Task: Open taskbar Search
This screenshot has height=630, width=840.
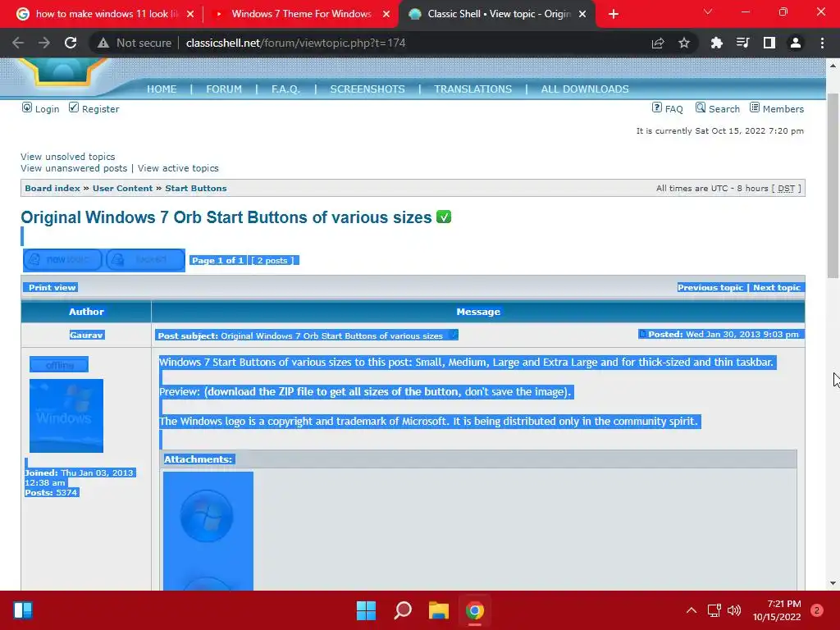Action: coord(403,610)
